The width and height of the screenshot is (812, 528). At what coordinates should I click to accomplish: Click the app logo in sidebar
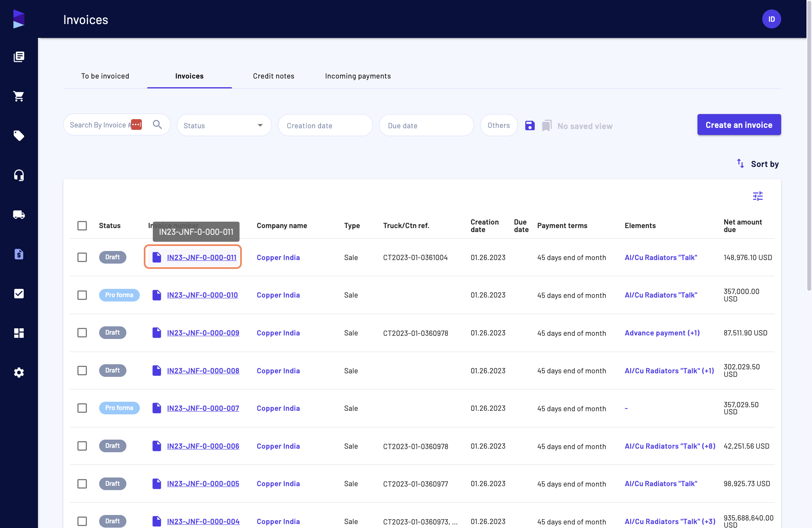tap(19, 19)
